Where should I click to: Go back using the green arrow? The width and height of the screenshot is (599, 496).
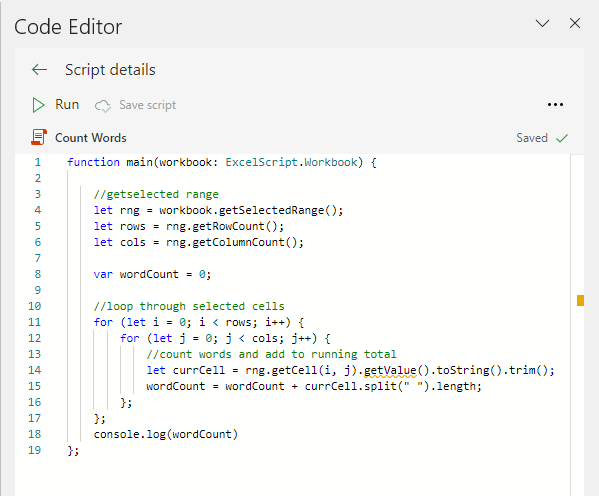[39, 70]
